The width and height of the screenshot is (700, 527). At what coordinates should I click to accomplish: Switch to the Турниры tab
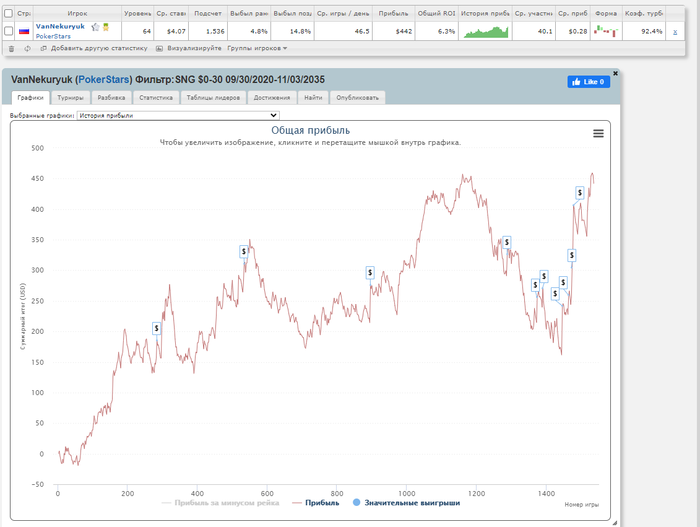(x=70, y=98)
